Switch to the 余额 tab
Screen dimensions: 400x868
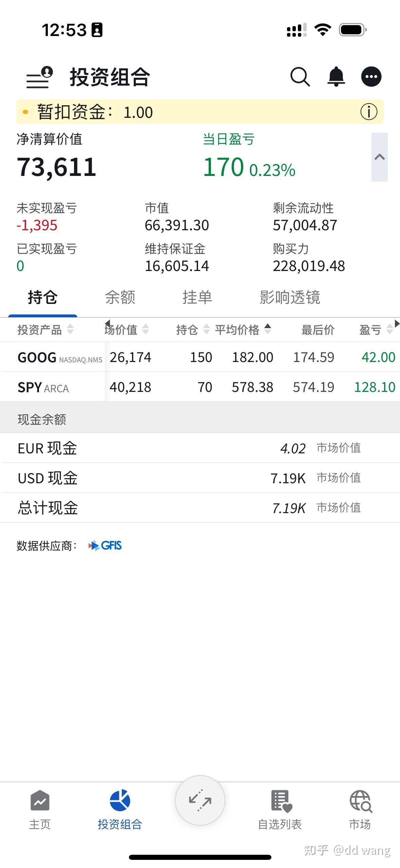(x=120, y=297)
